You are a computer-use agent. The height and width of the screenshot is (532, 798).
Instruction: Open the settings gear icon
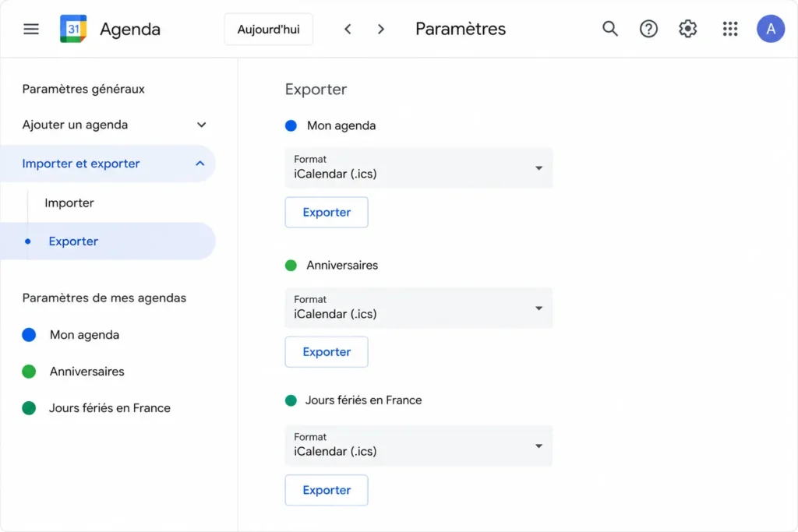tap(687, 29)
